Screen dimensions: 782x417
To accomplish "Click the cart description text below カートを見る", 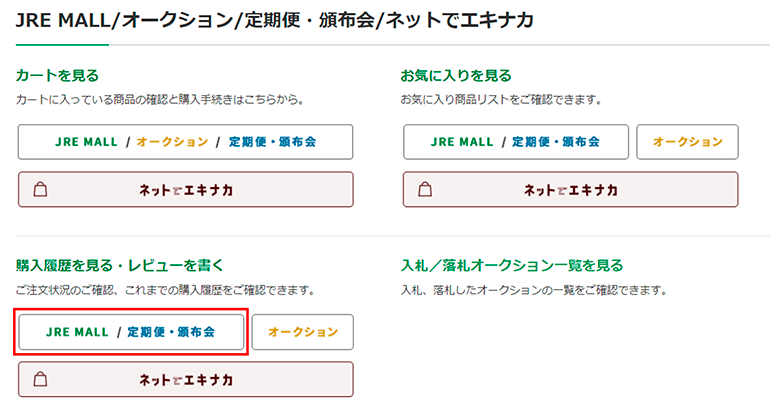I will [159, 99].
